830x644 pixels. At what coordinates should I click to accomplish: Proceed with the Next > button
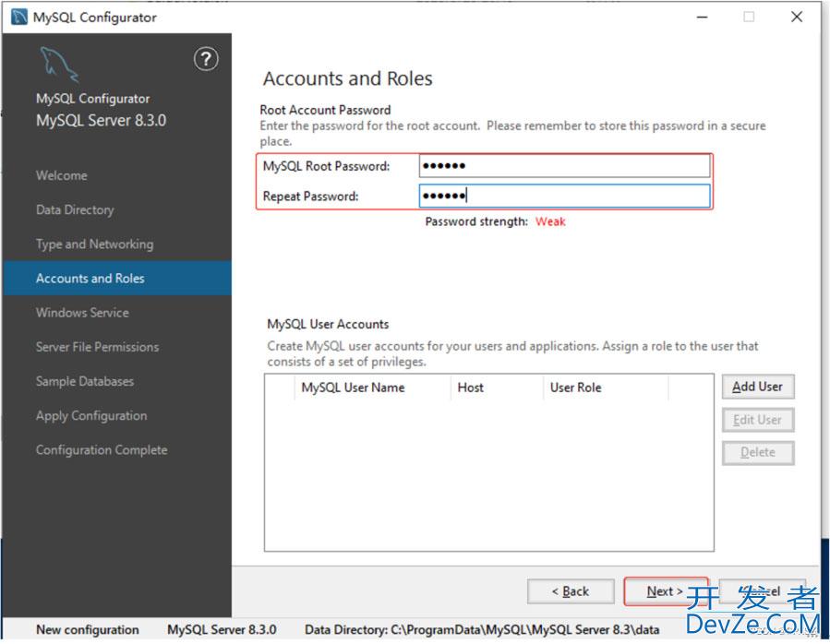pos(666,591)
